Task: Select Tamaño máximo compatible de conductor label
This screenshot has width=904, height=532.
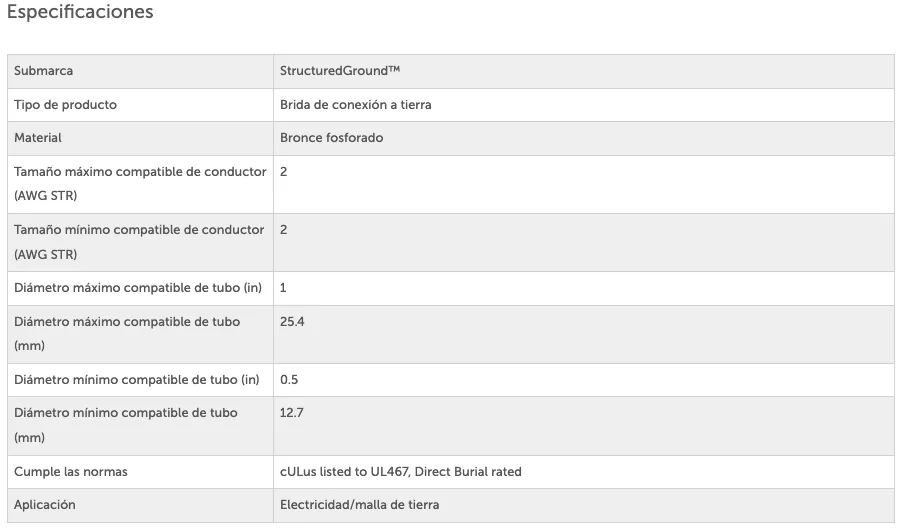Action: pyautogui.click(x=140, y=184)
